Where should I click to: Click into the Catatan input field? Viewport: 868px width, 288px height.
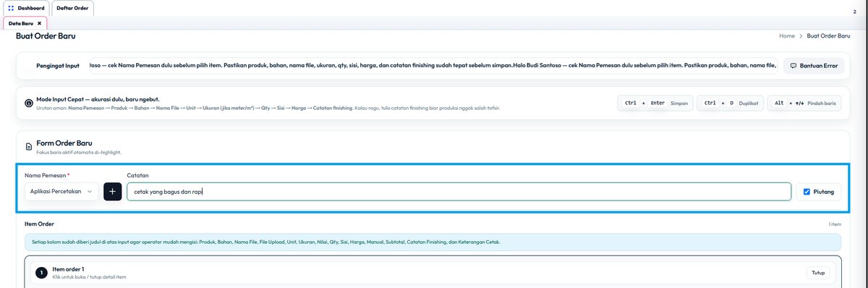pyautogui.click(x=459, y=192)
